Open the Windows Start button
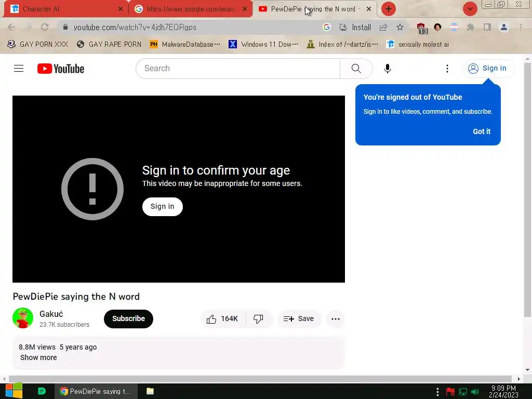Image resolution: width=532 pixels, height=399 pixels. (x=14, y=391)
